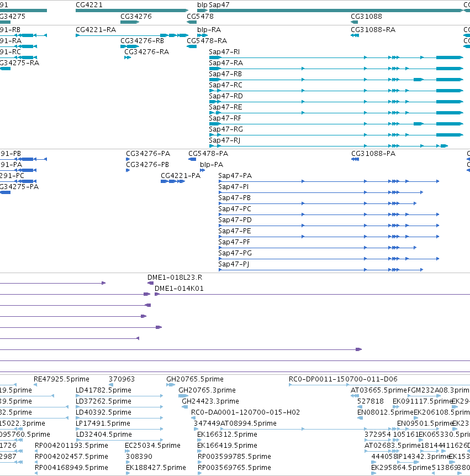Click the Sap47-RB transcript label
The image size is (470, 476).
225,74
